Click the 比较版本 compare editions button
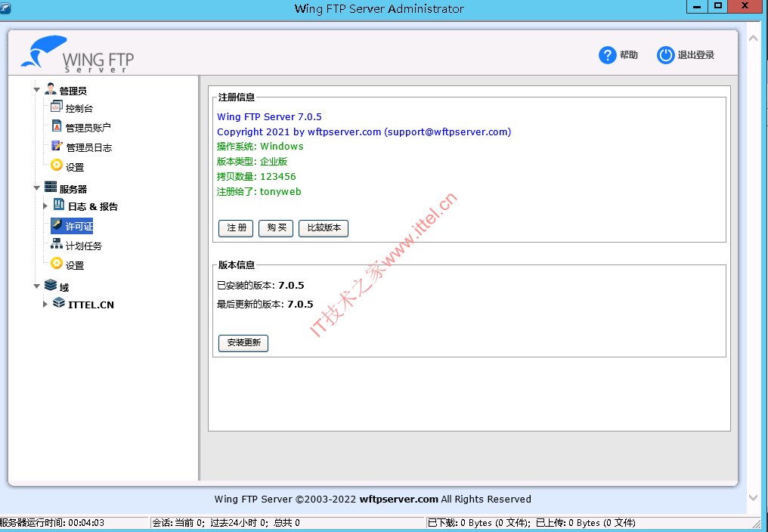Screen dimensions: 768x532 coord(324,228)
